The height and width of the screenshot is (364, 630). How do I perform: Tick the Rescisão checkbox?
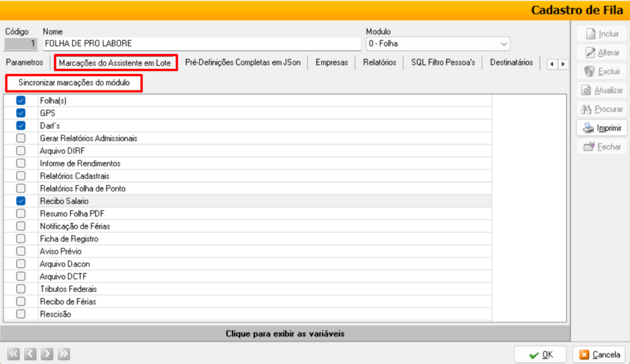pos(21,314)
